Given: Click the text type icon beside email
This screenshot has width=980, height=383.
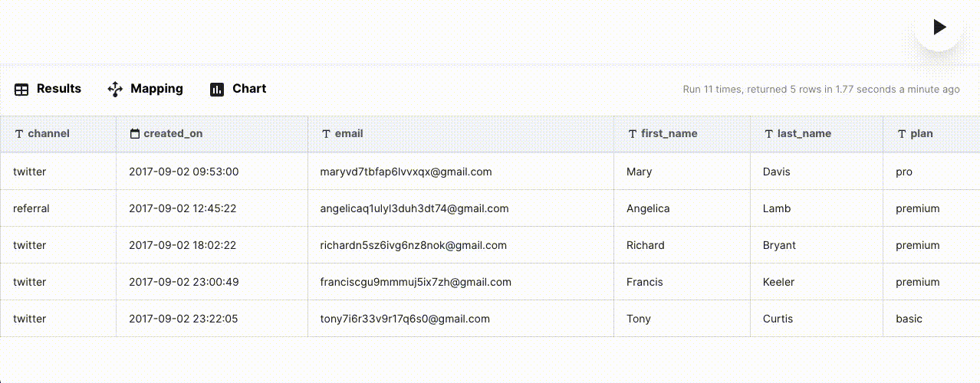Looking at the screenshot, I should coord(326,134).
